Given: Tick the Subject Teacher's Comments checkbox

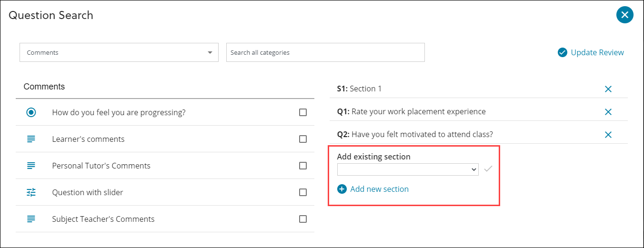Looking at the screenshot, I should pos(303,219).
